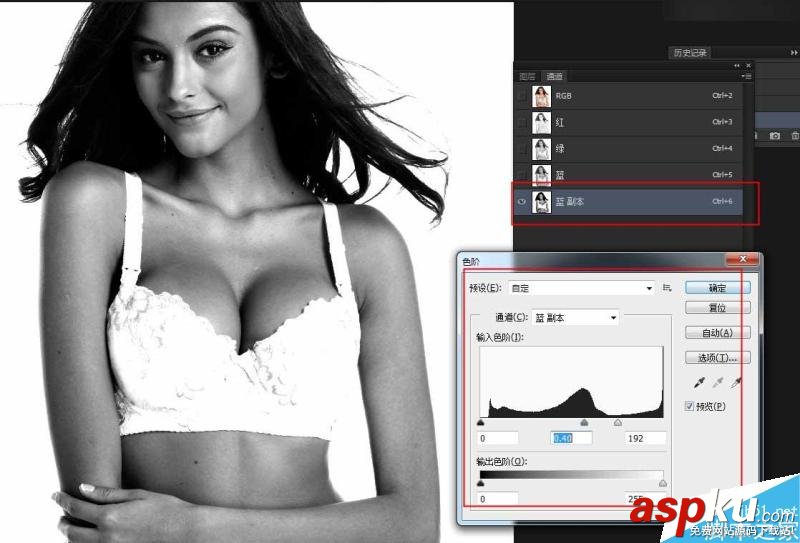
Task: Toggle visibility box of 绿 channel
Action: (521, 149)
